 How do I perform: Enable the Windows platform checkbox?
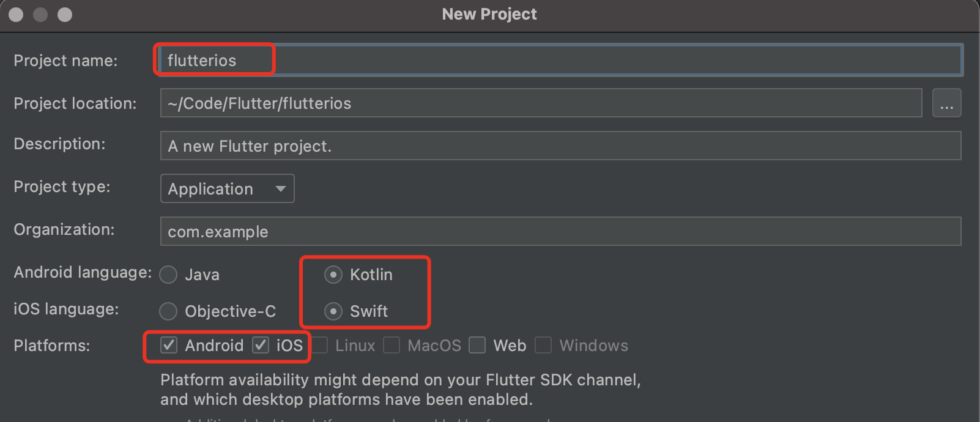click(543, 345)
